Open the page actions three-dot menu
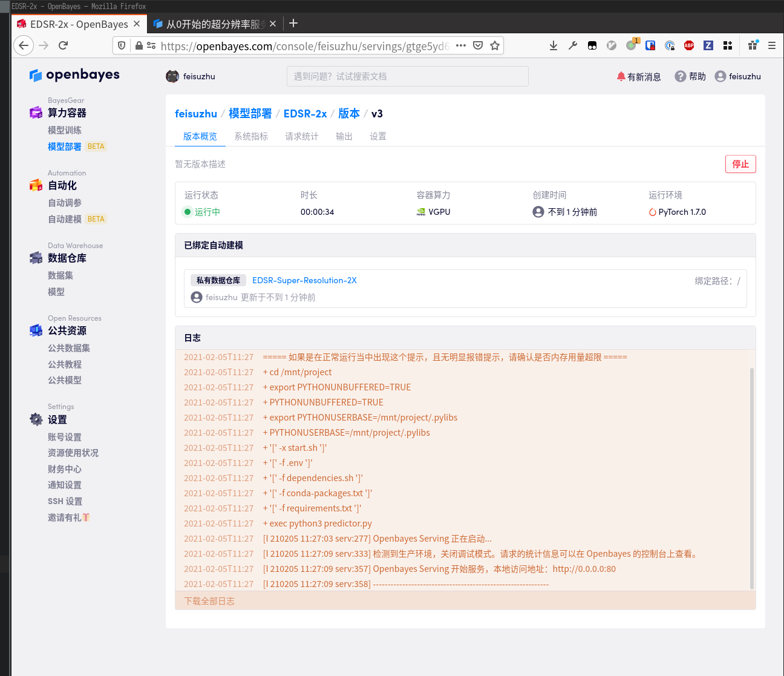784x676 pixels. tap(461, 45)
